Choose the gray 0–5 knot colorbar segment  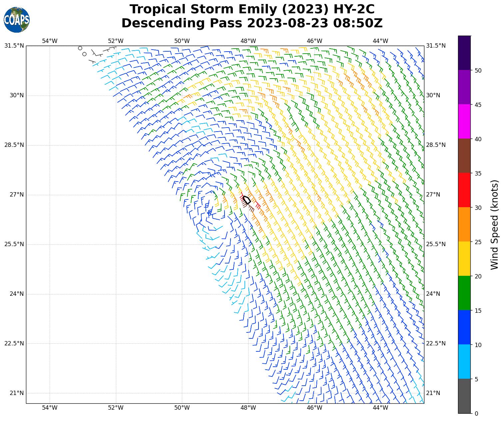tap(464, 396)
